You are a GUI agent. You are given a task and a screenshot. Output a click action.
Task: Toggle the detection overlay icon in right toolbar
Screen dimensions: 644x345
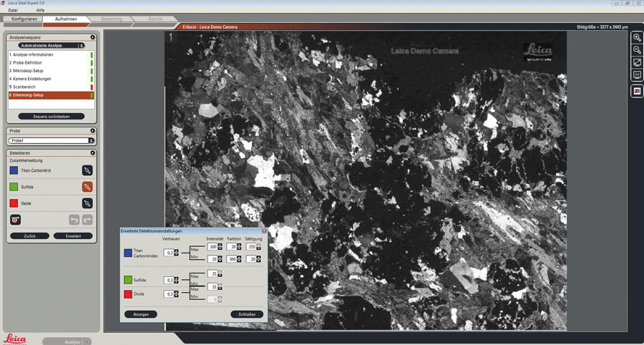637,91
